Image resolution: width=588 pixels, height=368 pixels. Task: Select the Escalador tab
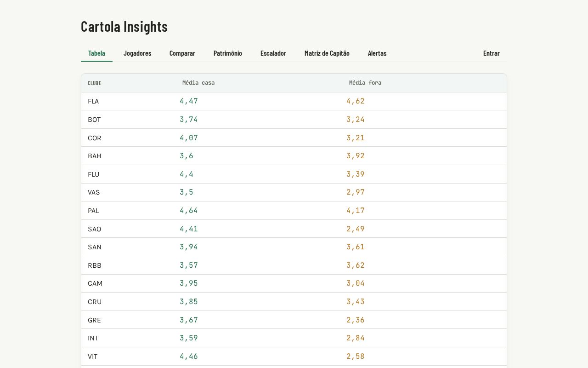[x=273, y=53]
